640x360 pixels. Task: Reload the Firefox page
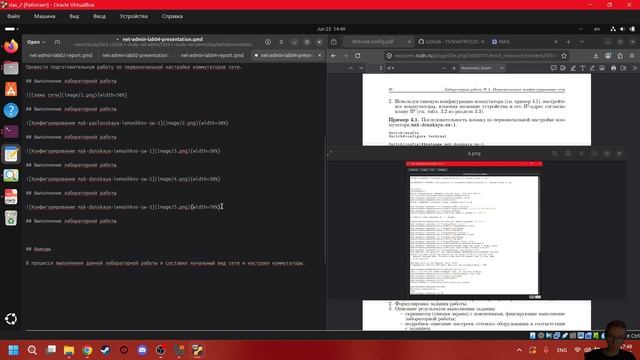point(358,56)
